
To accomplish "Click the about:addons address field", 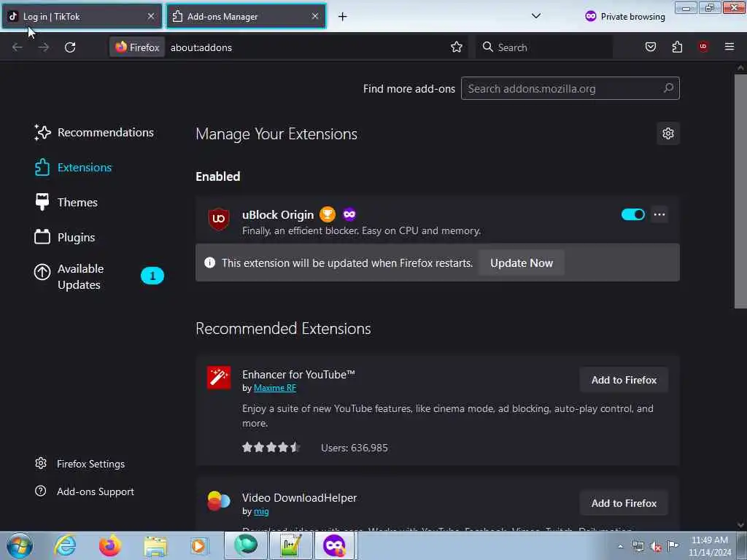I will [305, 47].
